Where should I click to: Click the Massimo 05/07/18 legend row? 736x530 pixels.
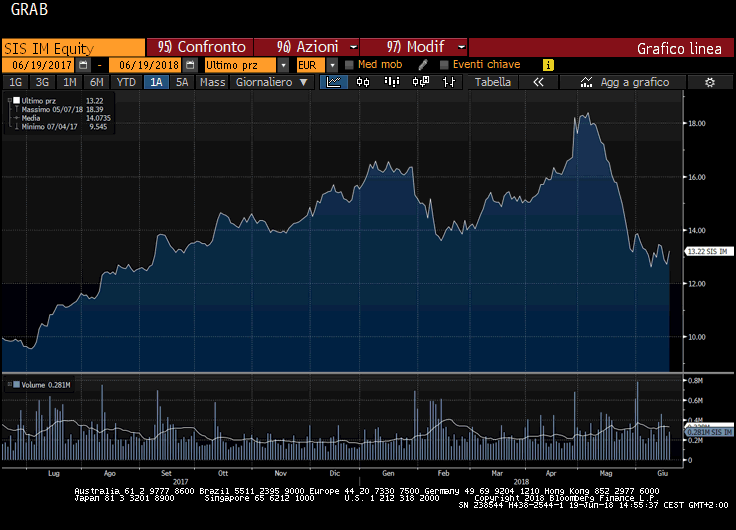point(62,109)
